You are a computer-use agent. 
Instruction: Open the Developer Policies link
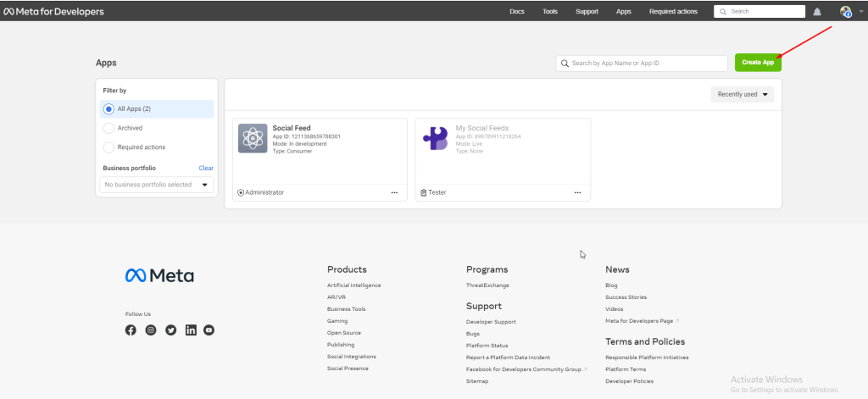coord(630,381)
